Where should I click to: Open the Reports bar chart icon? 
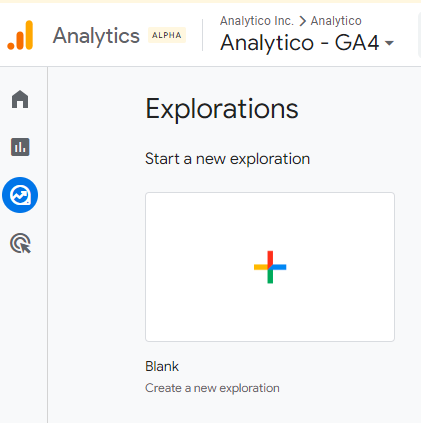20,147
